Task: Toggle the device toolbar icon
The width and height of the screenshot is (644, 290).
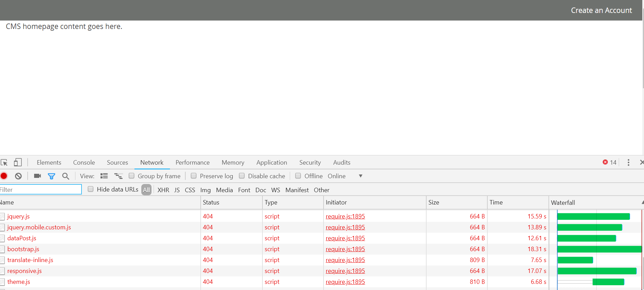Action: 18,163
